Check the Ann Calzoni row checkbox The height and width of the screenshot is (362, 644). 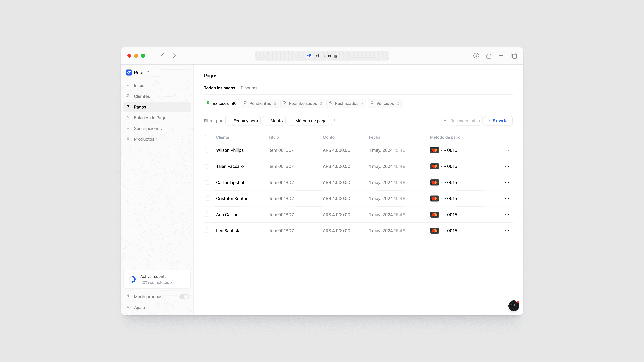point(207,215)
